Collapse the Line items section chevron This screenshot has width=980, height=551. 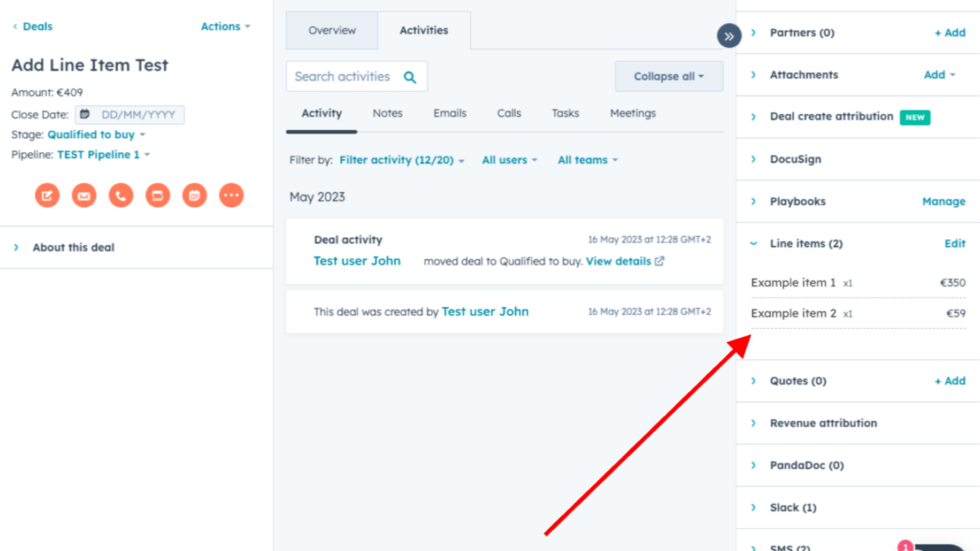[753, 243]
